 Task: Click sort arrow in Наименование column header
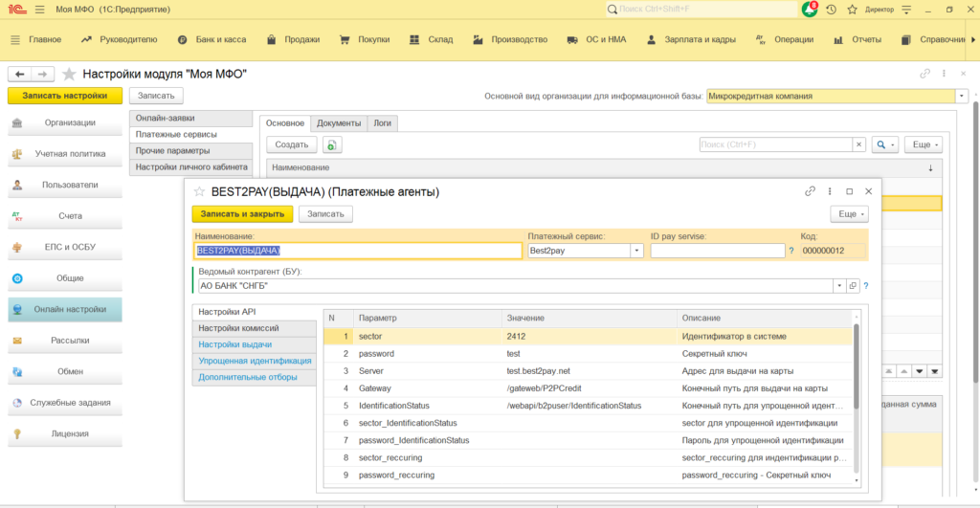[930, 167]
